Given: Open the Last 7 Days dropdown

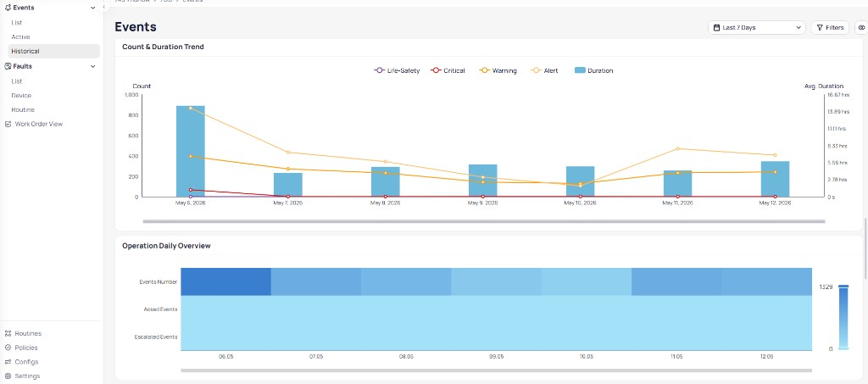Looking at the screenshot, I should tap(757, 28).
